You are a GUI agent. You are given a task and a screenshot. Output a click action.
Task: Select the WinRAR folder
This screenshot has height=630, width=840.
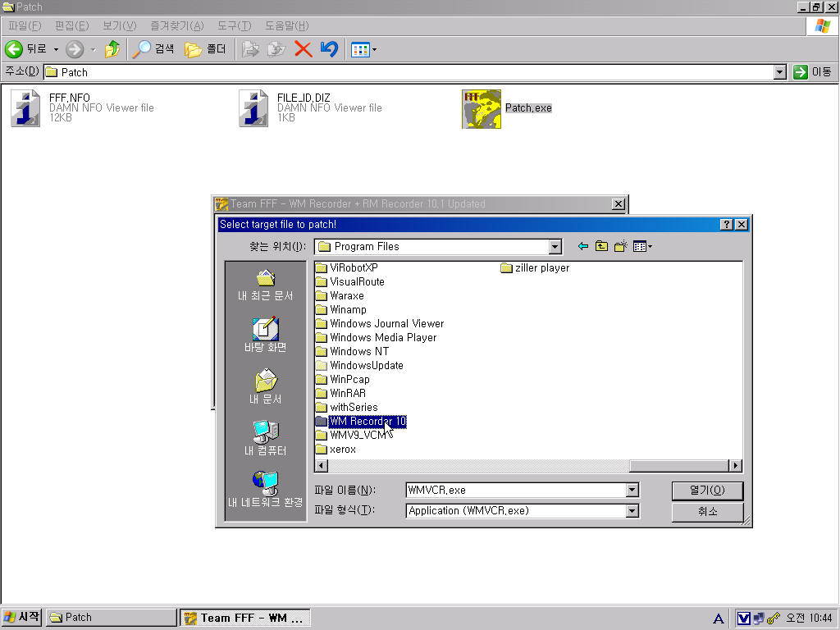(x=340, y=393)
